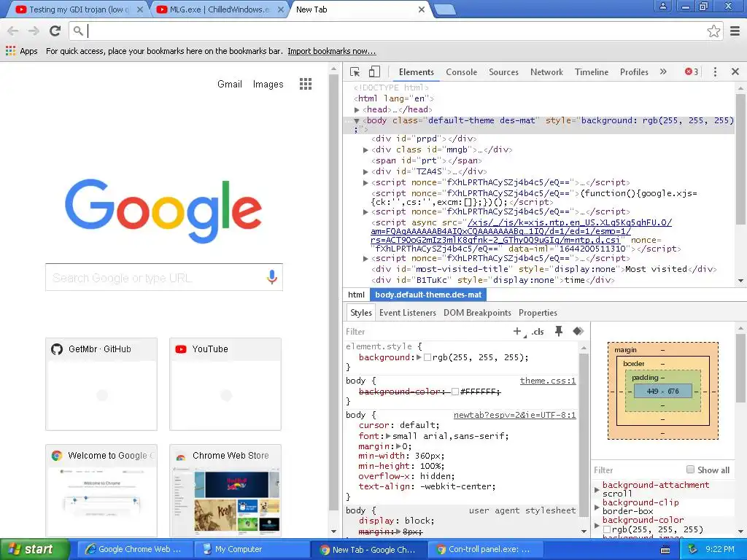Switch to Google Chrome Web taskbar item
This screenshot has height=560, width=747.
(135, 549)
